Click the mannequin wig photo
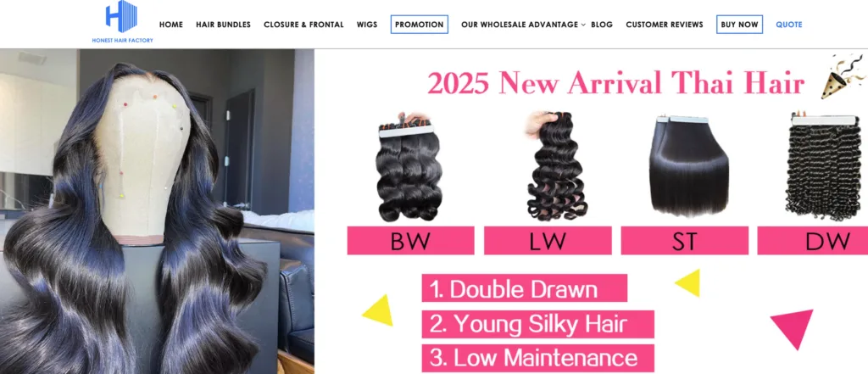The image size is (868, 374). 157,211
